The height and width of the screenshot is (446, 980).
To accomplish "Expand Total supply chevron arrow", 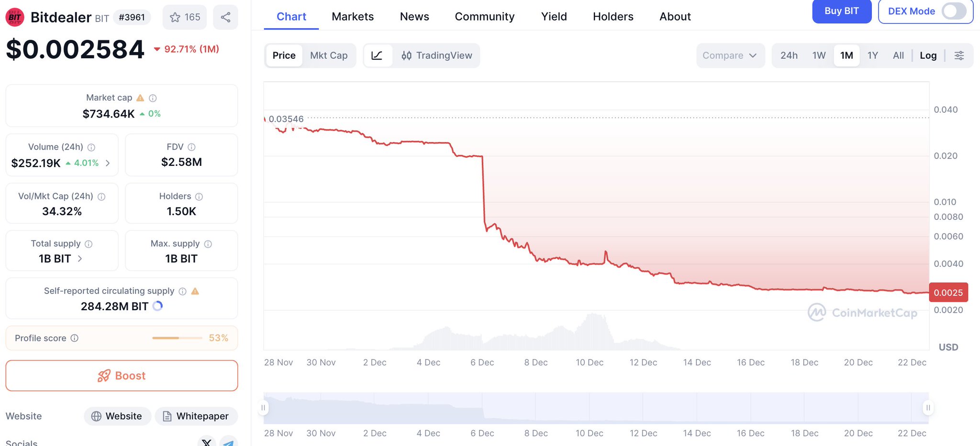I will click(x=80, y=259).
